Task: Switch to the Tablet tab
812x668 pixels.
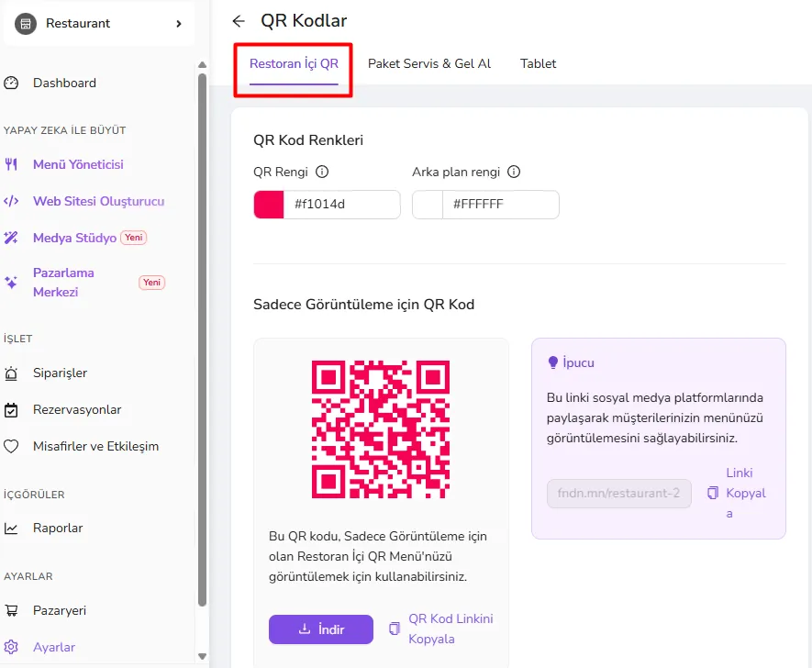Action: 538,63
